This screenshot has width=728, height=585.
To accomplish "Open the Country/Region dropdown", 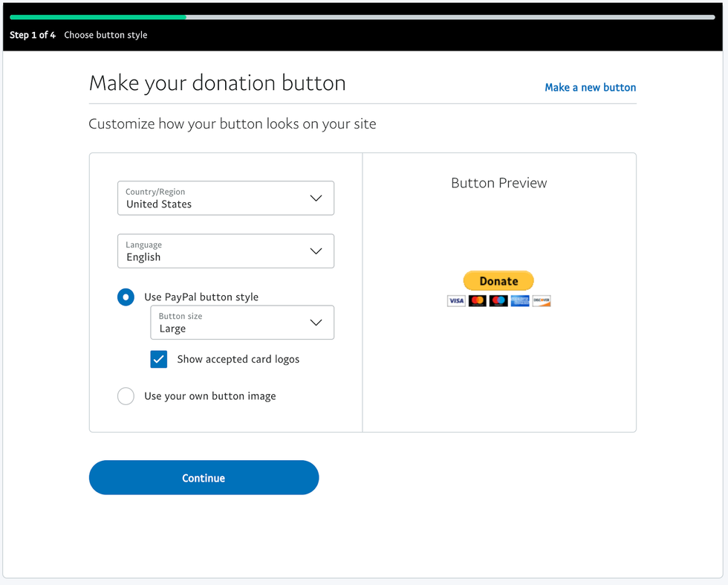I will (x=226, y=198).
